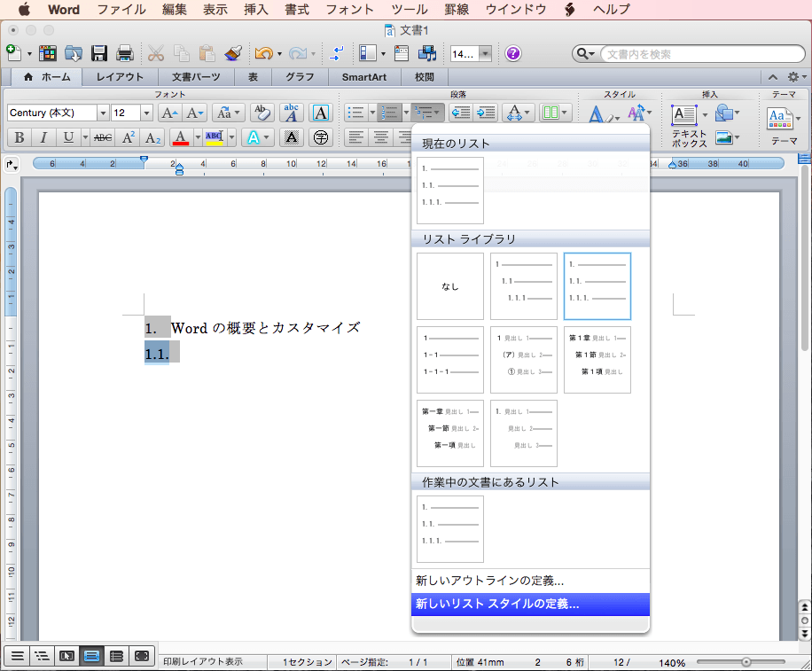Switch to the レイアウト ribbon tab

[x=120, y=76]
